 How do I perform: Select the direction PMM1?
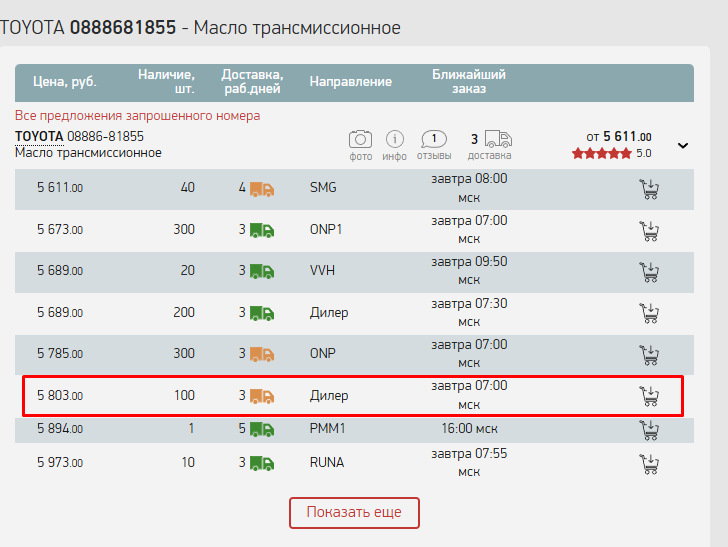[328, 428]
